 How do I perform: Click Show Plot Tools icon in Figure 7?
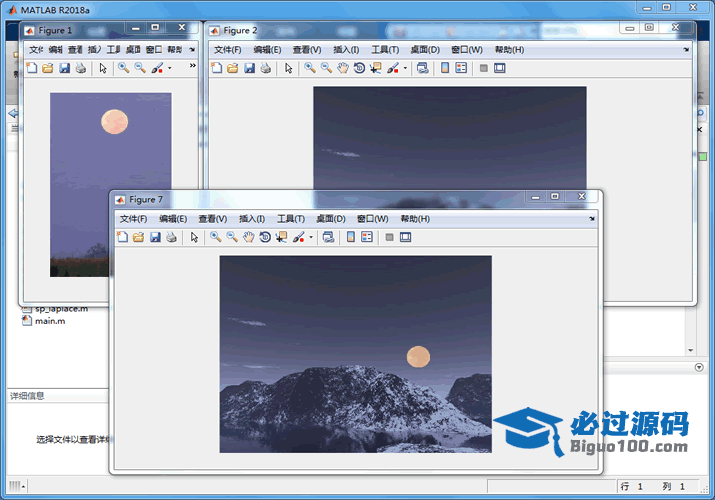[x=405, y=237]
